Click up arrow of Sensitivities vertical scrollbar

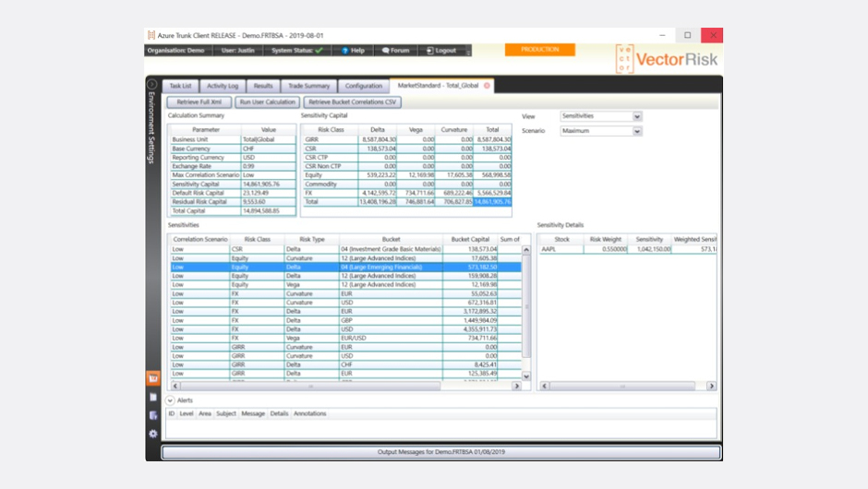tap(526, 250)
